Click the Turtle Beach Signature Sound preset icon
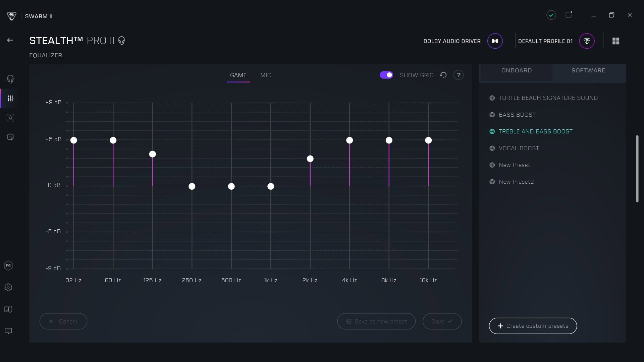The width and height of the screenshot is (644, 362). [x=492, y=98]
